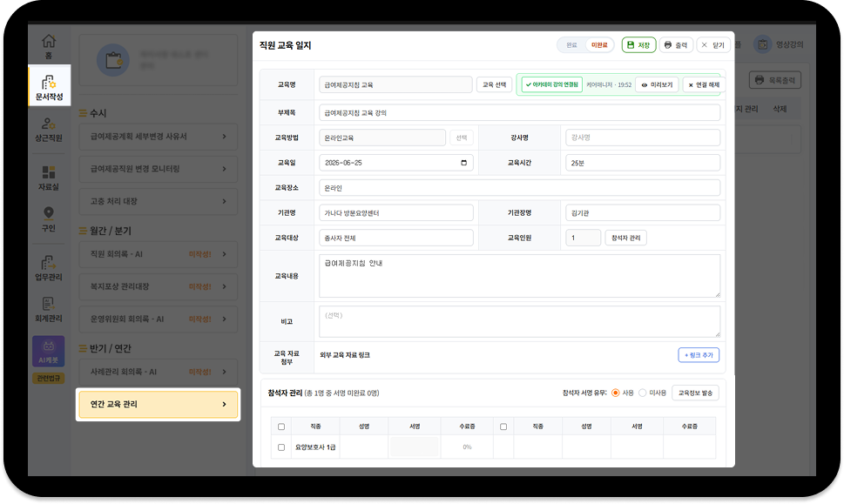Screen dimensions: 844x504
Task: Open the 회계관리 sidebar section
Action: (x=49, y=309)
